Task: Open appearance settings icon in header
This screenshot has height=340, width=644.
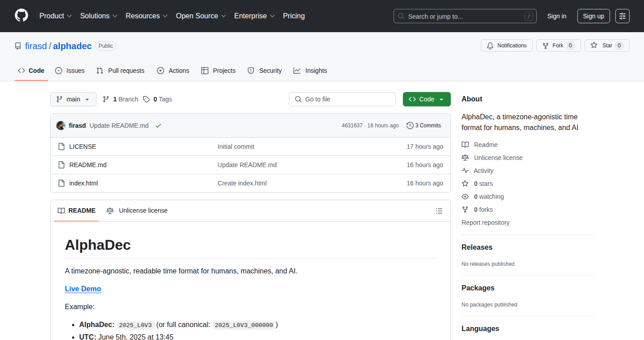Action: (623, 16)
